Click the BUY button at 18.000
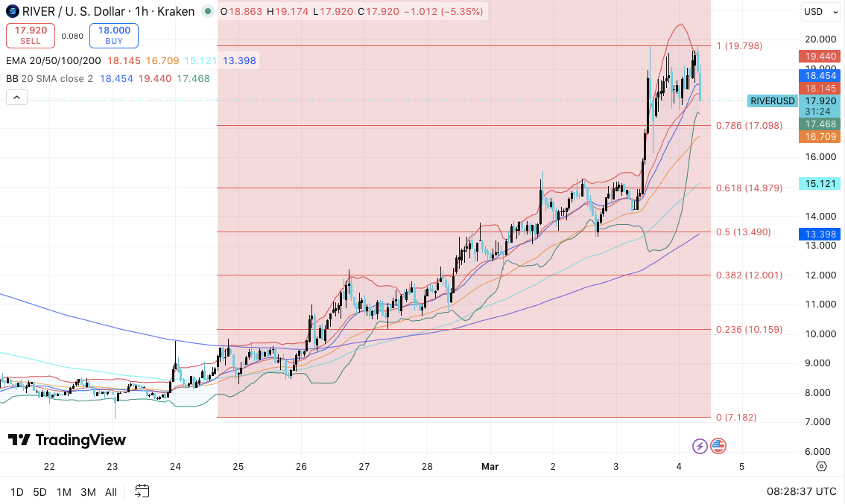845x504 pixels. pyautogui.click(x=113, y=34)
